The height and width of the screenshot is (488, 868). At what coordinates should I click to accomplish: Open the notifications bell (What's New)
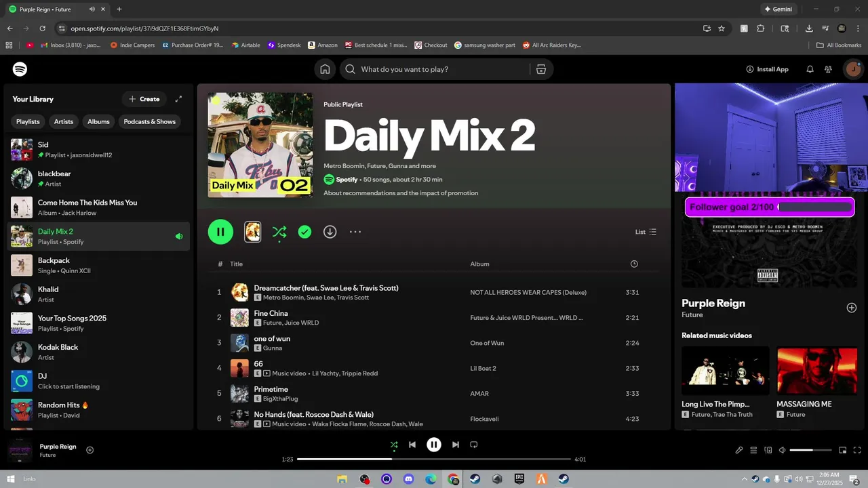(810, 69)
